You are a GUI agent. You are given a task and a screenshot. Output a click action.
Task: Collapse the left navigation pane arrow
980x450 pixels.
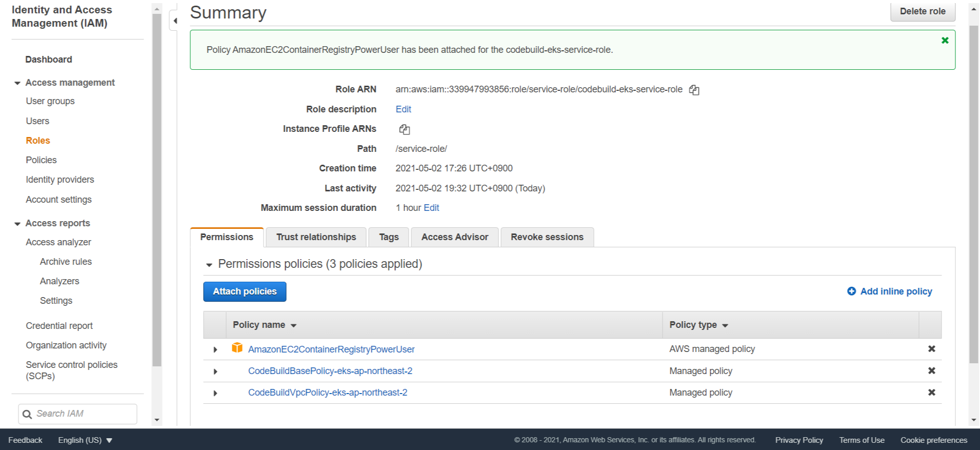click(x=175, y=21)
